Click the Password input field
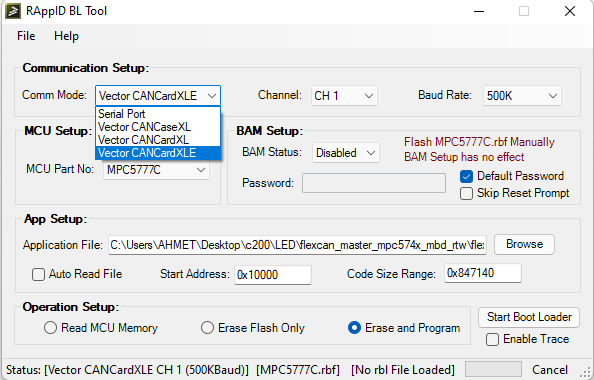This screenshot has width=594, height=380. [374, 183]
